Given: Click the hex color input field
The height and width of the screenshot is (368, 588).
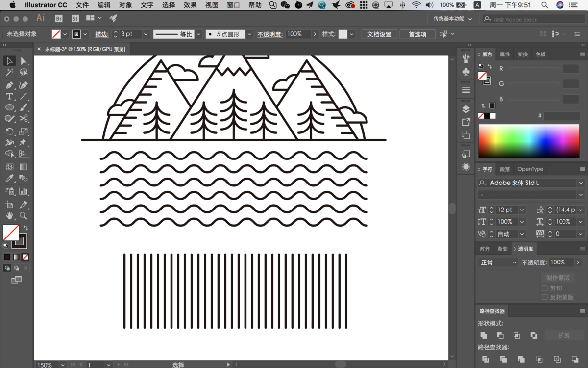Looking at the screenshot, I should coord(561,116).
